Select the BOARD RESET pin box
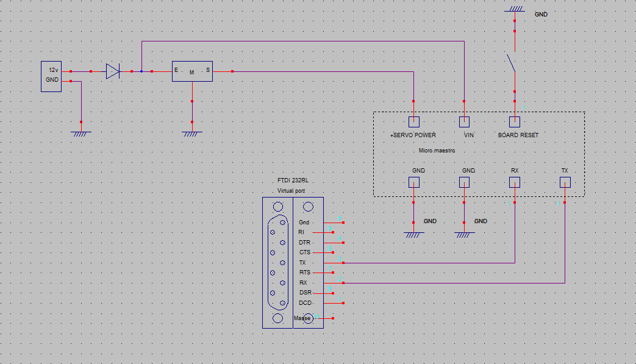The width and height of the screenshot is (636, 364). point(515,121)
